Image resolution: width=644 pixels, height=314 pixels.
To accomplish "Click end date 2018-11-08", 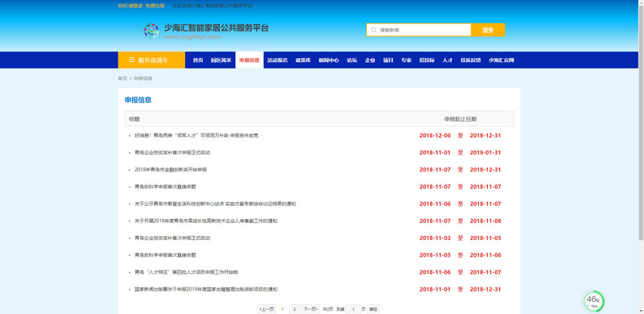I will (485, 221).
